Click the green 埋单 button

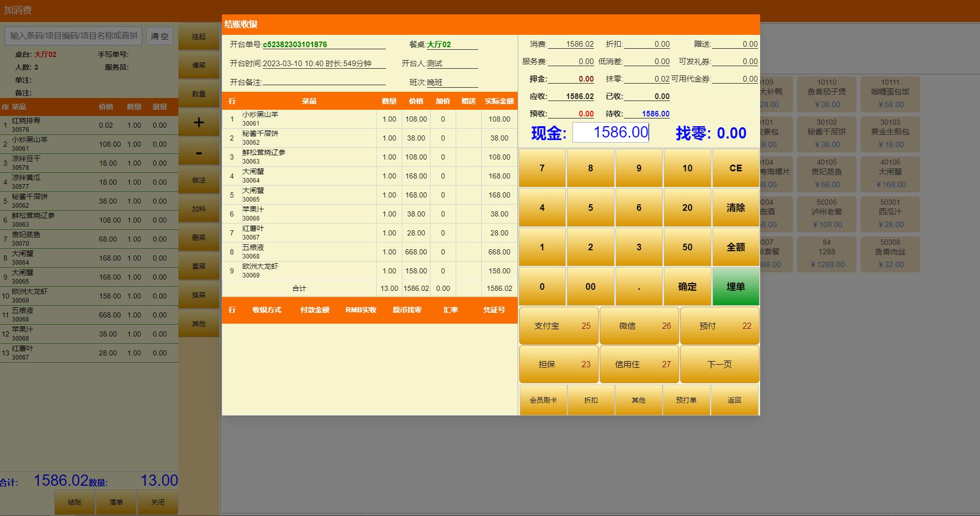(736, 287)
